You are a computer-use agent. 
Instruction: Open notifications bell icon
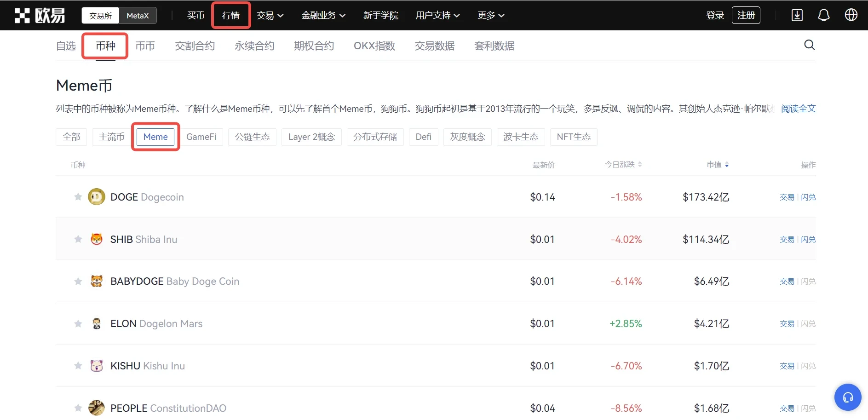point(823,15)
